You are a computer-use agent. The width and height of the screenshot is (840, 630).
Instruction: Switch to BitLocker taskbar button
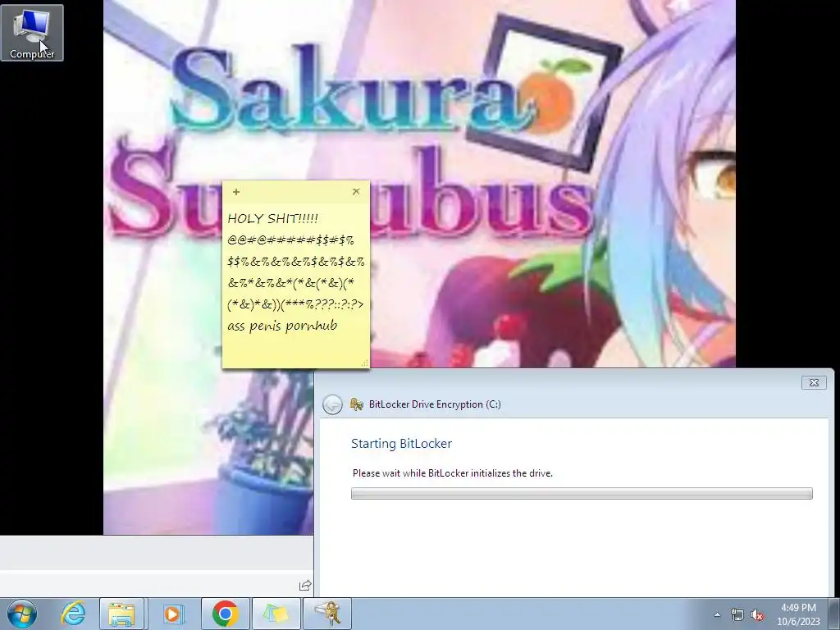[x=327, y=614]
